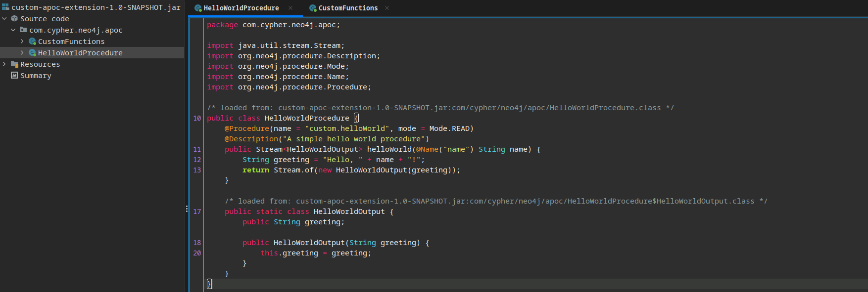This screenshot has height=292, width=868.
Task: Collapse the Source code node
Action: pyautogui.click(x=4, y=18)
